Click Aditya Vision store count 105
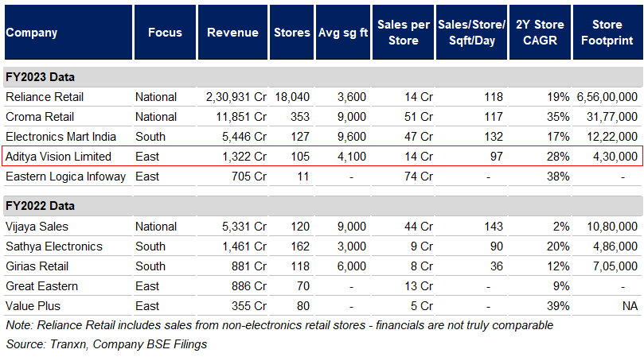The width and height of the screenshot is (644, 357). pyautogui.click(x=300, y=157)
